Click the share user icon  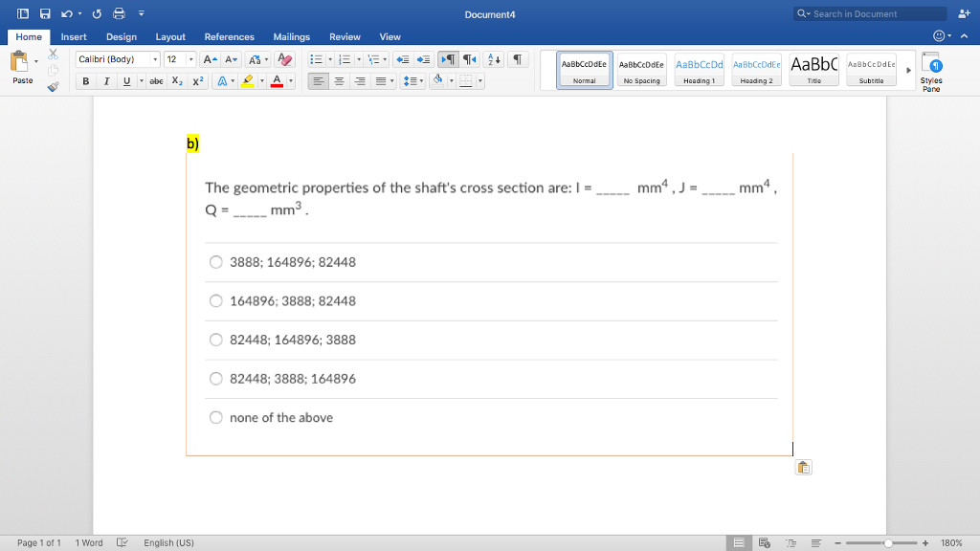pyautogui.click(x=964, y=13)
